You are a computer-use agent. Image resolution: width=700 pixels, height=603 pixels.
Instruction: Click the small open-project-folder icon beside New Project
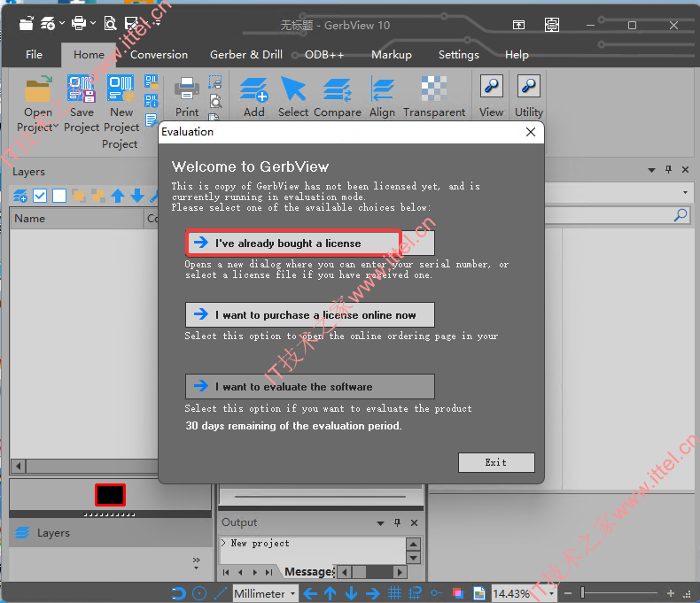click(152, 81)
